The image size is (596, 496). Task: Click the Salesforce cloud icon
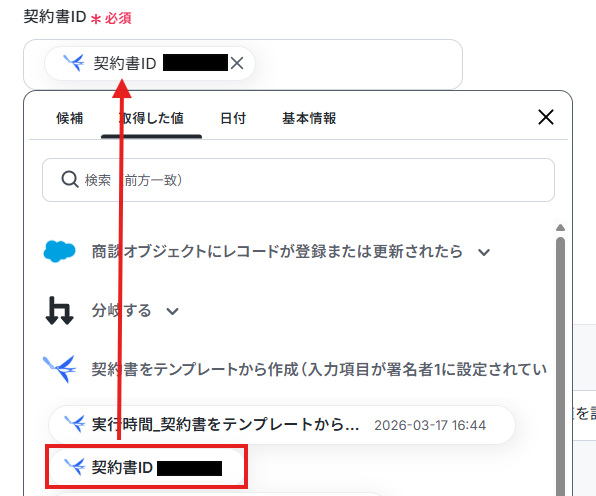pyautogui.click(x=59, y=251)
